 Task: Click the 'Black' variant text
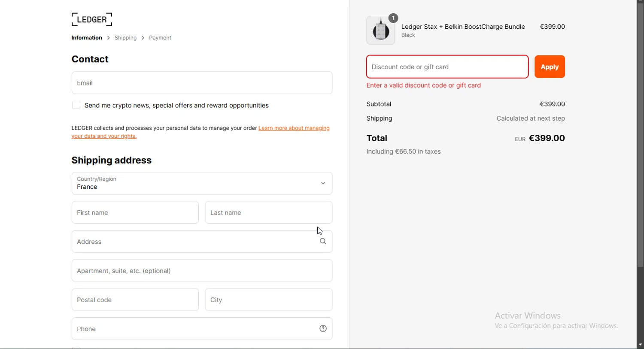tap(408, 35)
